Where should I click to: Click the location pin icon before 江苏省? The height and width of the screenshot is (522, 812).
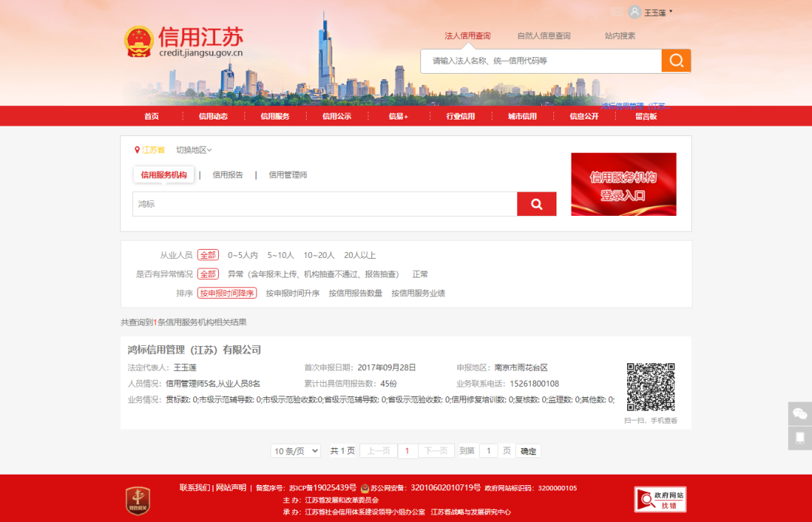(x=138, y=150)
